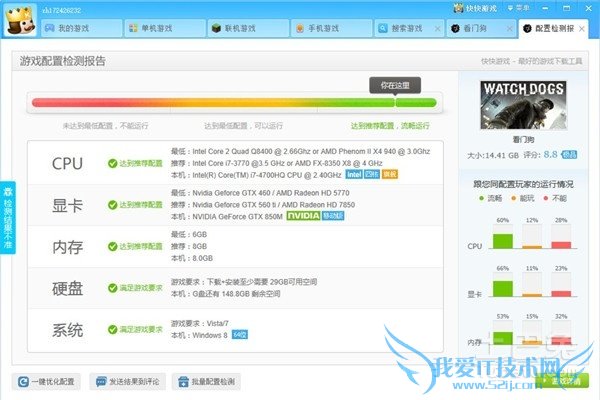Click the green 流畅 legend item
Viewport: 600px width, 400px height.
pyautogui.click(x=491, y=198)
